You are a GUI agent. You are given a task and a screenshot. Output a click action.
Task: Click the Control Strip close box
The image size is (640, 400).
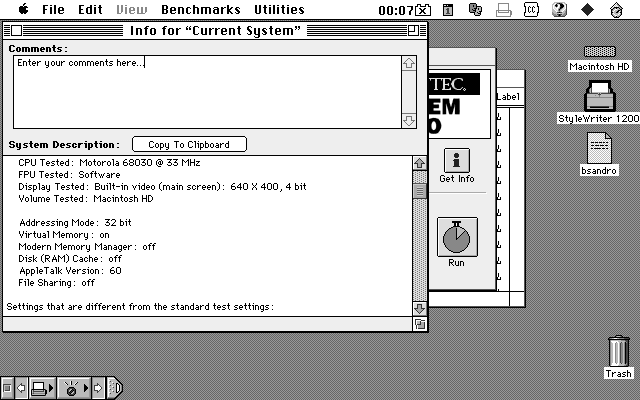[7, 387]
